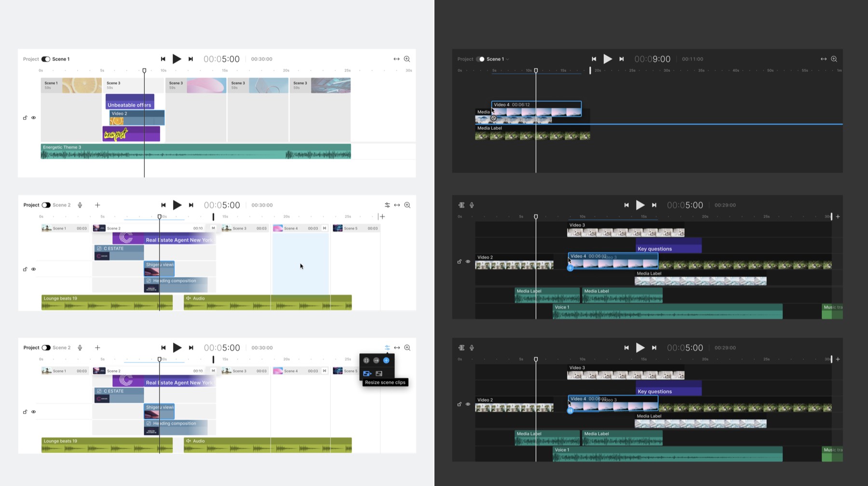868x486 pixels.
Task: Toggle the Project switch in the top-left light panel
Action: click(x=46, y=59)
